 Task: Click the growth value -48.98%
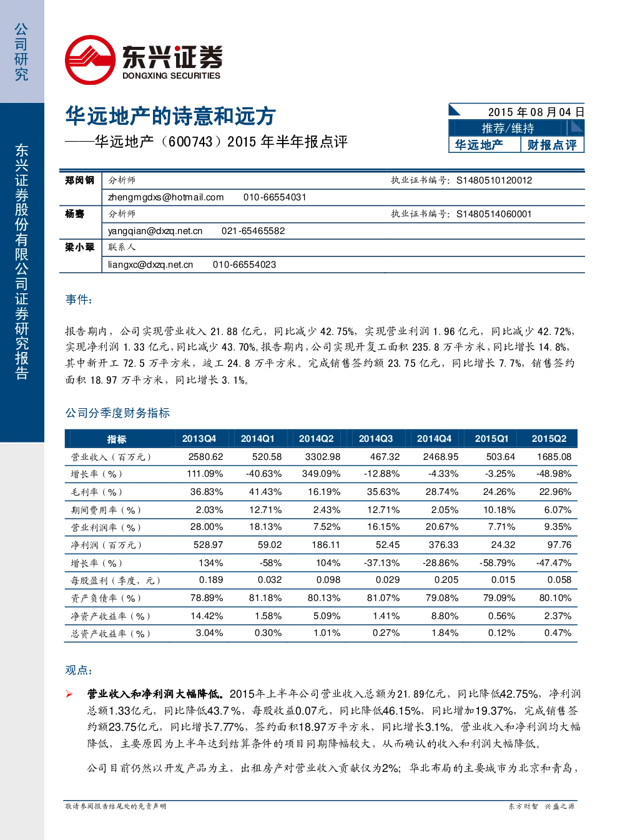click(554, 474)
